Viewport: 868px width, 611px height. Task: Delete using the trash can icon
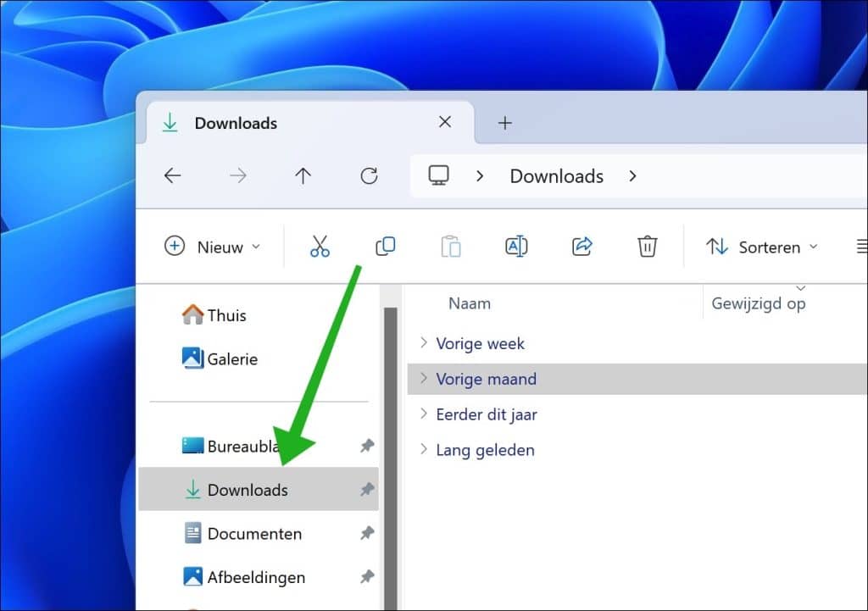point(647,247)
